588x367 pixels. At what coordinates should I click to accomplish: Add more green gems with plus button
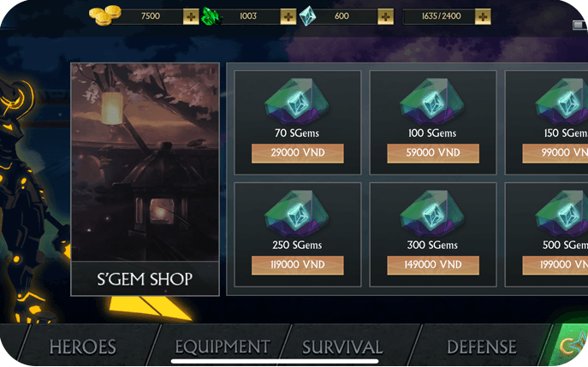pos(288,16)
